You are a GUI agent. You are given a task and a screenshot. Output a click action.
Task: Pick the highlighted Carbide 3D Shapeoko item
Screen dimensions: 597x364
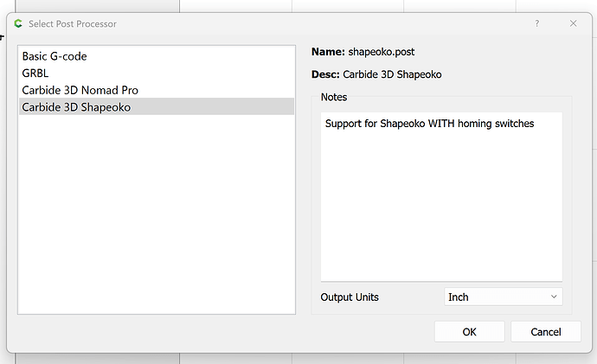[x=76, y=107]
